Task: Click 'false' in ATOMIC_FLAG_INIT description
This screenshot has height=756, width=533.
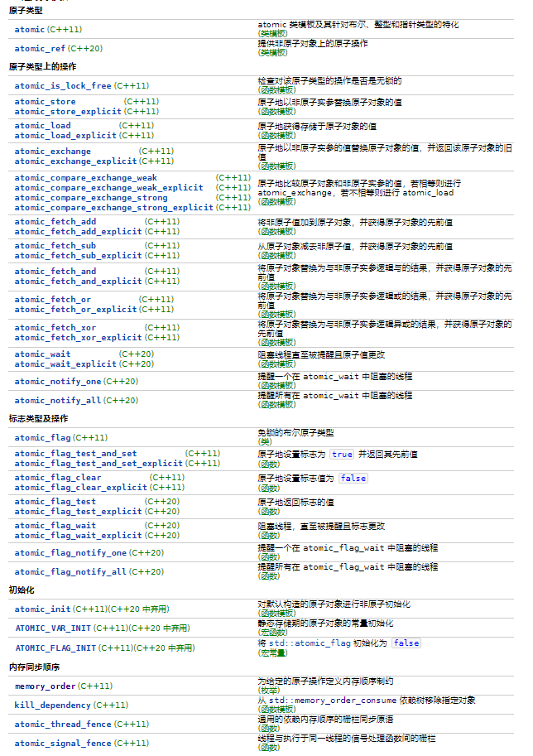Action: pyautogui.click(x=406, y=643)
